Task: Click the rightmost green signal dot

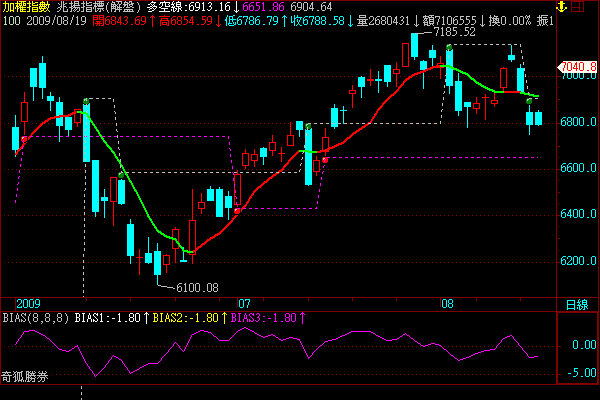Action: pos(529,101)
